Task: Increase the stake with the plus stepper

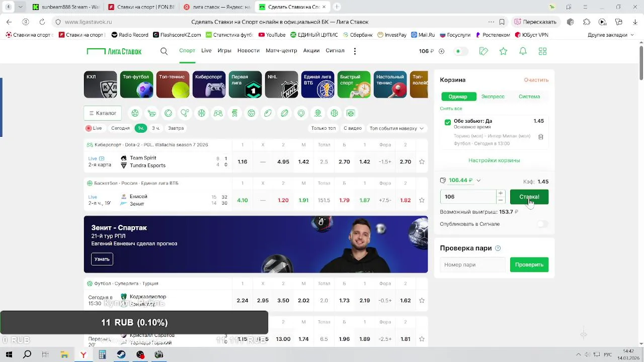Action: (x=500, y=193)
